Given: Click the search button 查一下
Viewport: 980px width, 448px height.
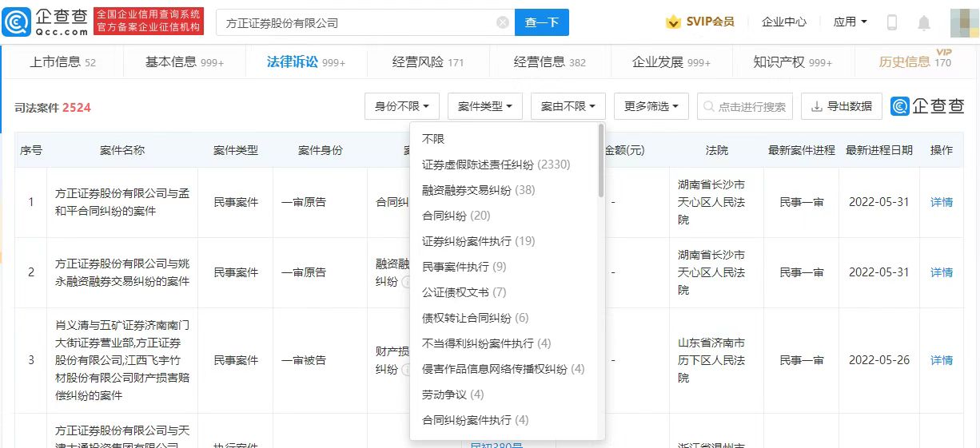Looking at the screenshot, I should click(x=542, y=22).
